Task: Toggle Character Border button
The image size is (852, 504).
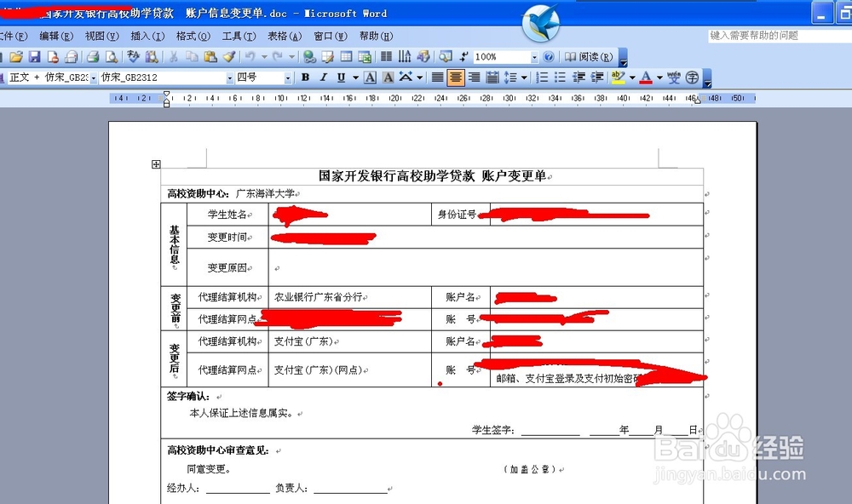Action: click(370, 77)
